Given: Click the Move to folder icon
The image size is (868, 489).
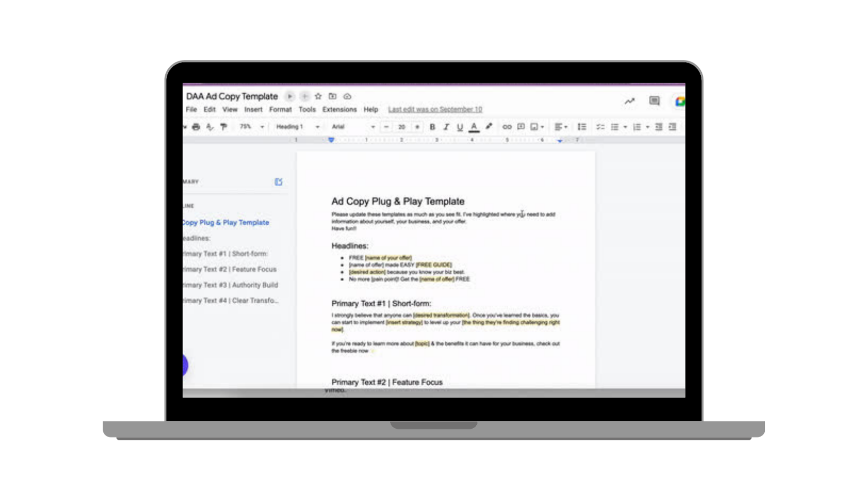Looking at the screenshot, I should click(332, 96).
